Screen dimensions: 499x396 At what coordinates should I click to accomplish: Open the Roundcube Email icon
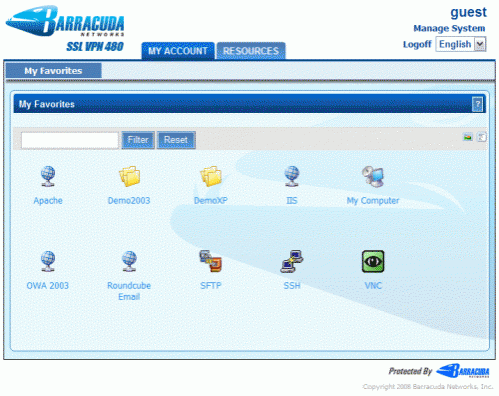(x=129, y=261)
